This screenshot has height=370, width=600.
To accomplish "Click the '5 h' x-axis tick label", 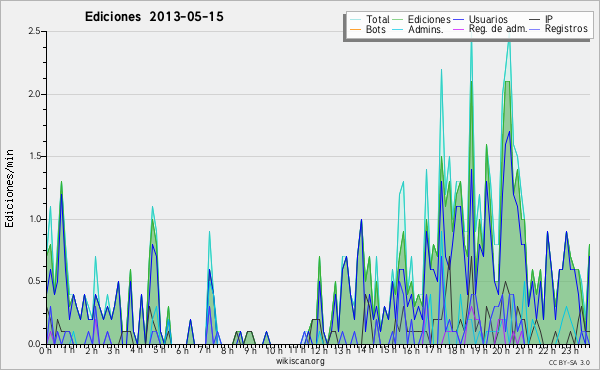I will [x=159, y=350].
